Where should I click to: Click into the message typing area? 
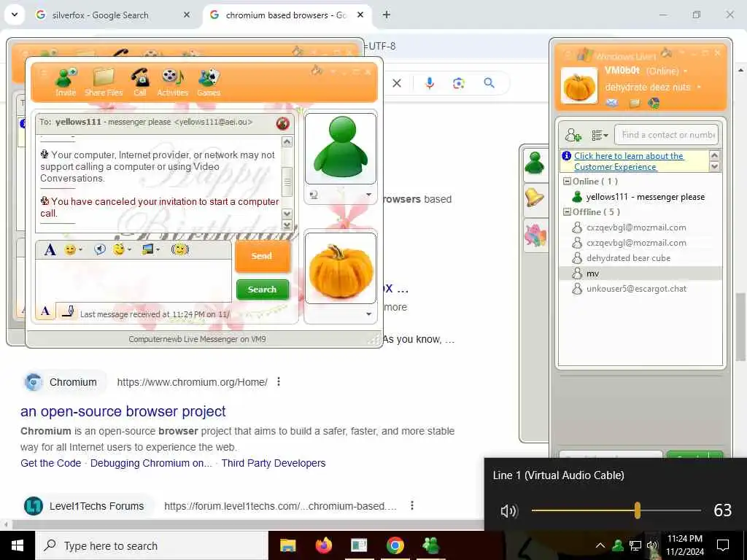[133, 281]
